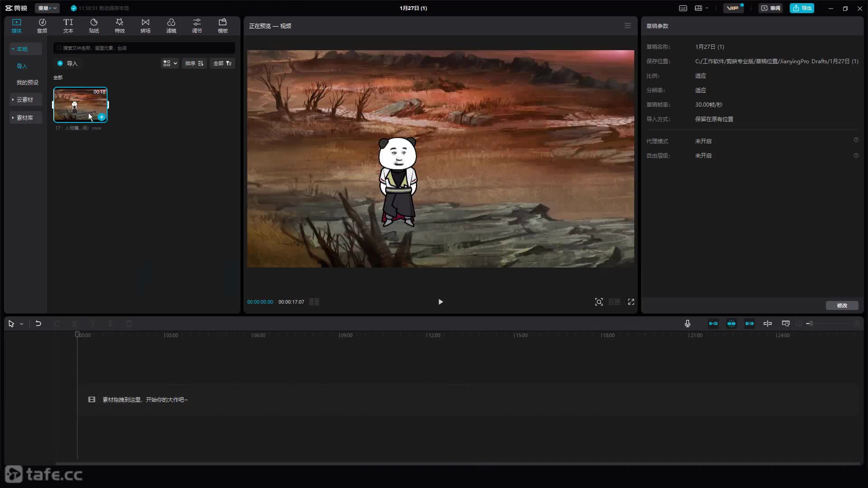
Task: Select the 00:18 video clip thumbnail
Action: [80, 105]
